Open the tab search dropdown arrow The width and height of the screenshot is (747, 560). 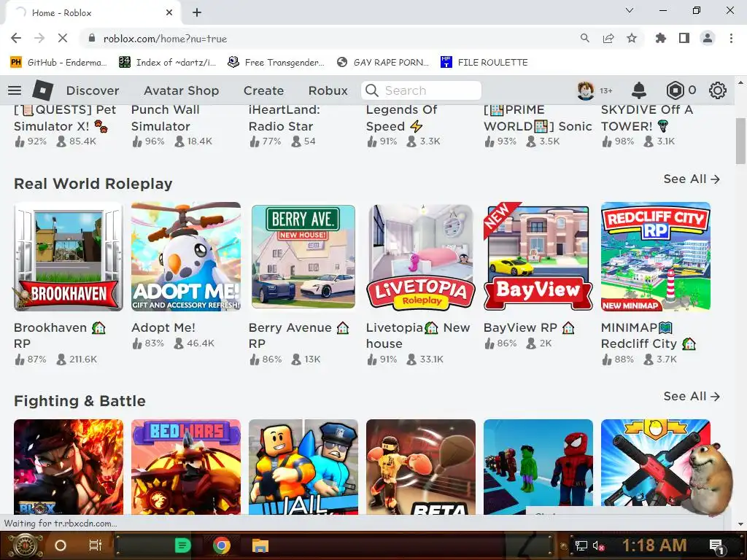630,10
